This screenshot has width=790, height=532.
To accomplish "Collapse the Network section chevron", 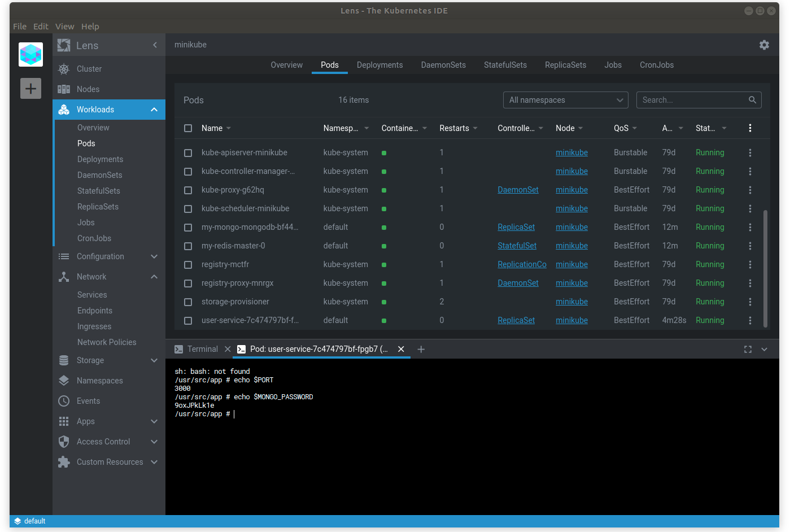I will tap(154, 277).
